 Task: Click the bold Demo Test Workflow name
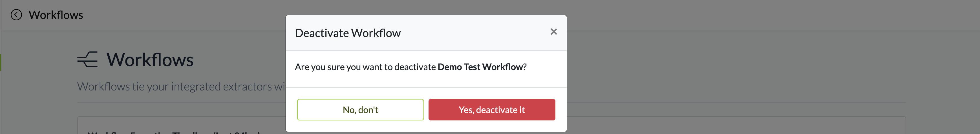point(480,67)
